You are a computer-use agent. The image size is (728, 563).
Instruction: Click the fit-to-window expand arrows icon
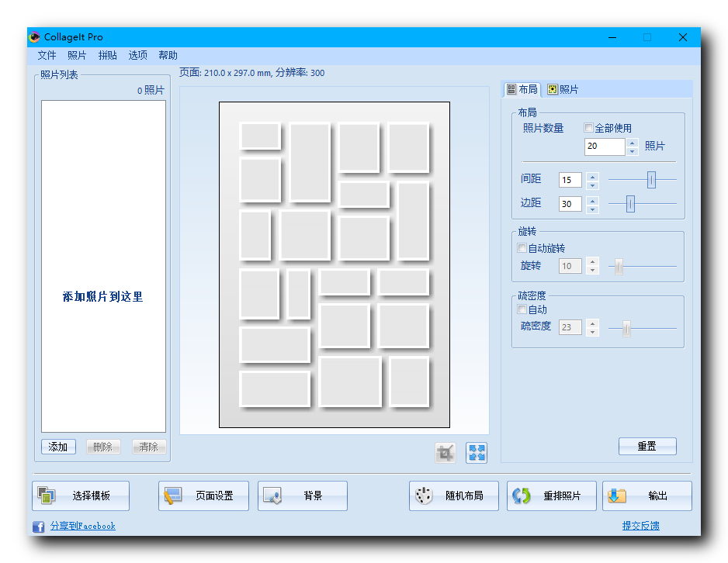pos(477,453)
